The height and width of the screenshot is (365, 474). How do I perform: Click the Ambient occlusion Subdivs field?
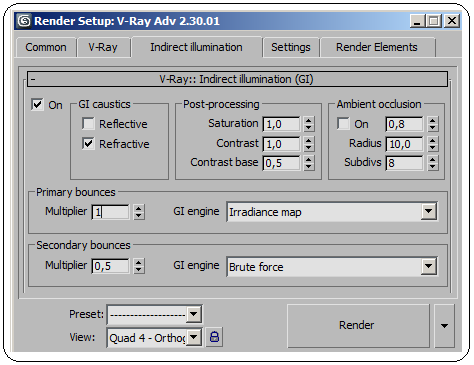tap(405, 163)
